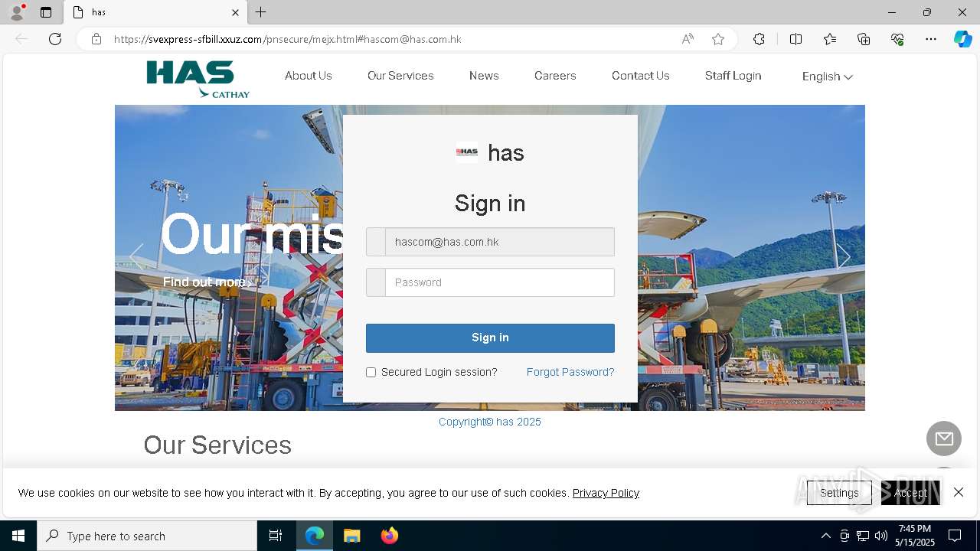Open the Staff Login menu item
Image resolution: width=980 pixels, height=551 pixels.
[x=733, y=76]
